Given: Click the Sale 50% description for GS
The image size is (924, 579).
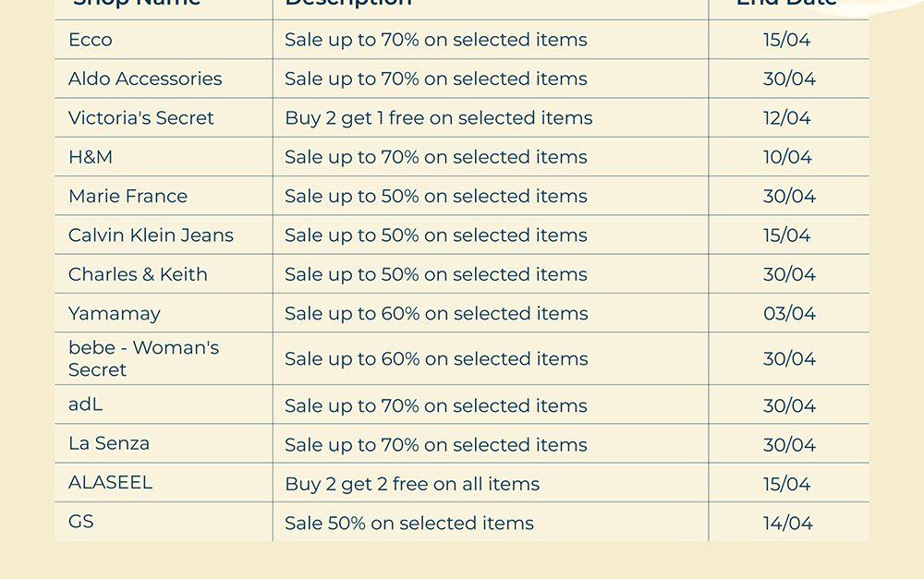Looking at the screenshot, I should point(409,523).
